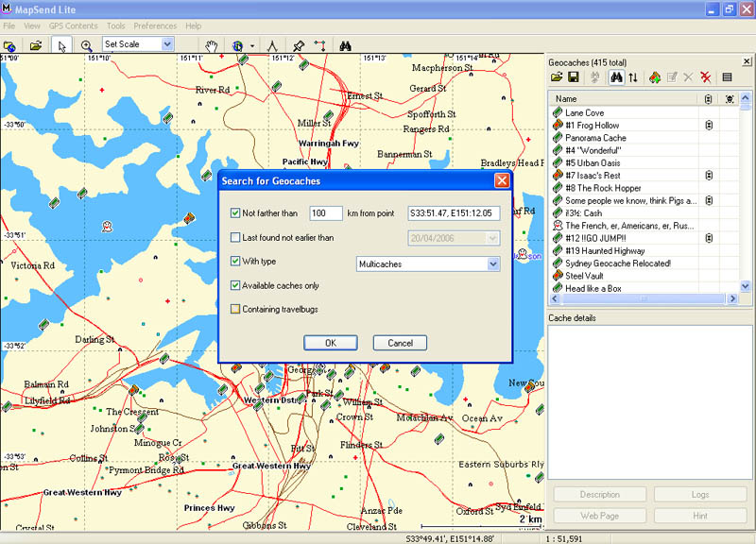Click the binoculars icon in main toolbar
756x544 pixels.
tap(346, 44)
